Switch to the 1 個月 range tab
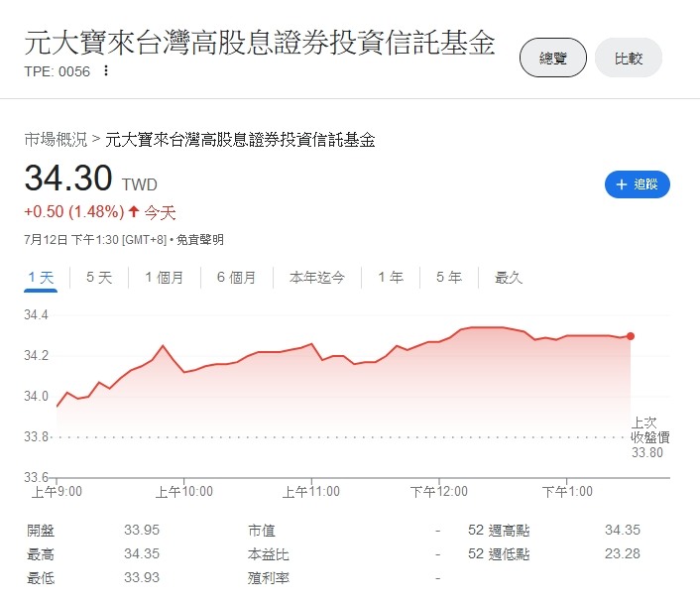 [x=165, y=278]
